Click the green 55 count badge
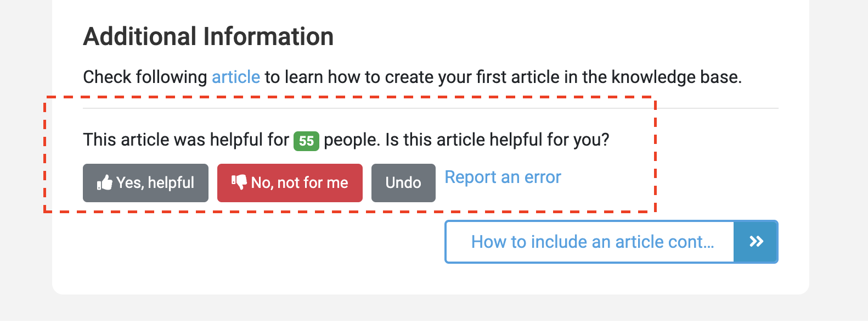The width and height of the screenshot is (868, 322). [x=306, y=141]
